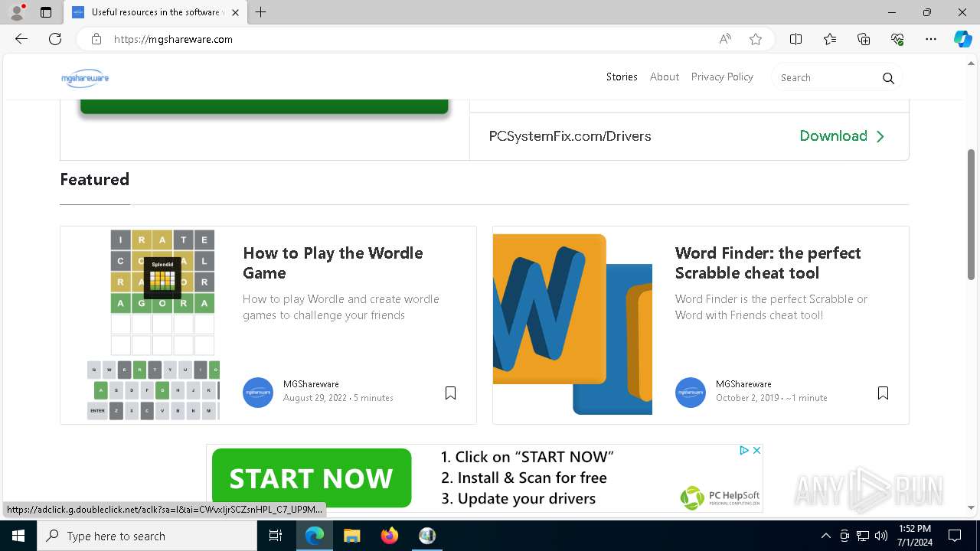Open taskbar clock and date

pos(913,536)
